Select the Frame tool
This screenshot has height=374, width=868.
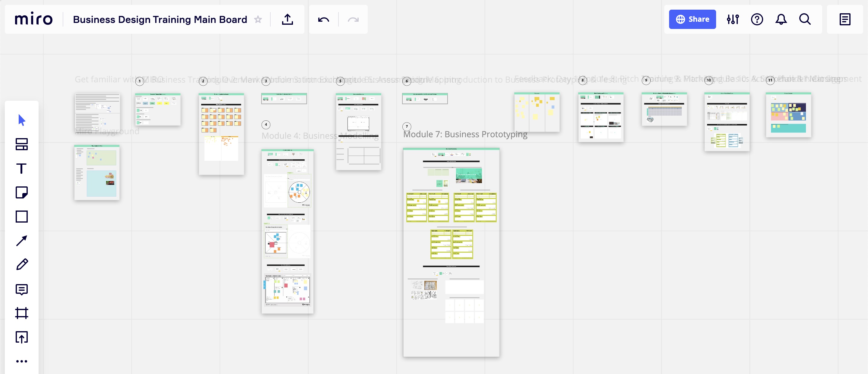(22, 313)
